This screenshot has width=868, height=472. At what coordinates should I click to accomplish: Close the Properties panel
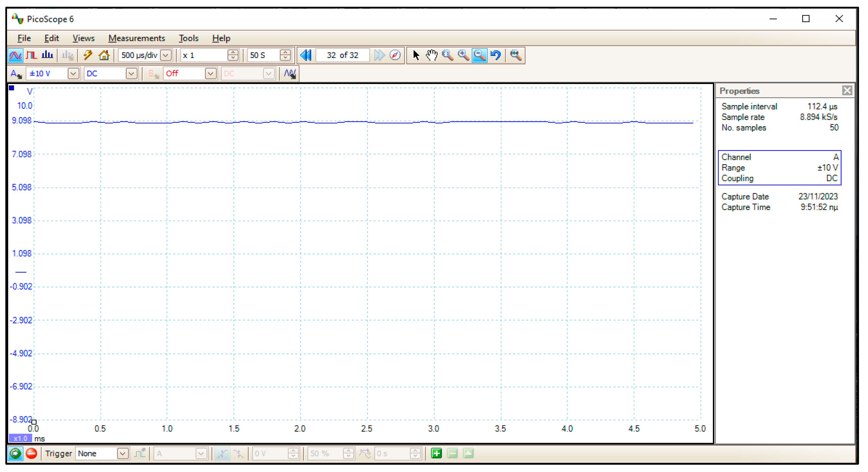coord(847,90)
